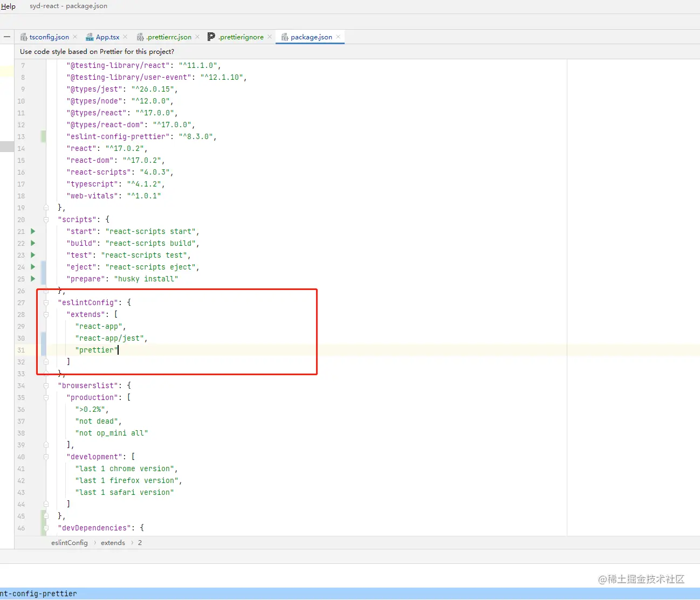The image size is (700, 600).
Task: Click the .prettierrc.json tab file icon
Action: click(x=140, y=37)
